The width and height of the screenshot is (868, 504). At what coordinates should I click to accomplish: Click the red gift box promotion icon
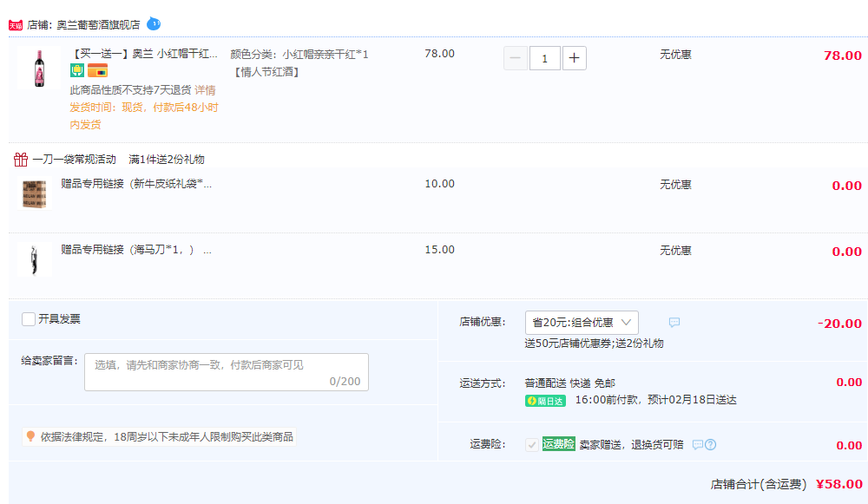point(21,160)
